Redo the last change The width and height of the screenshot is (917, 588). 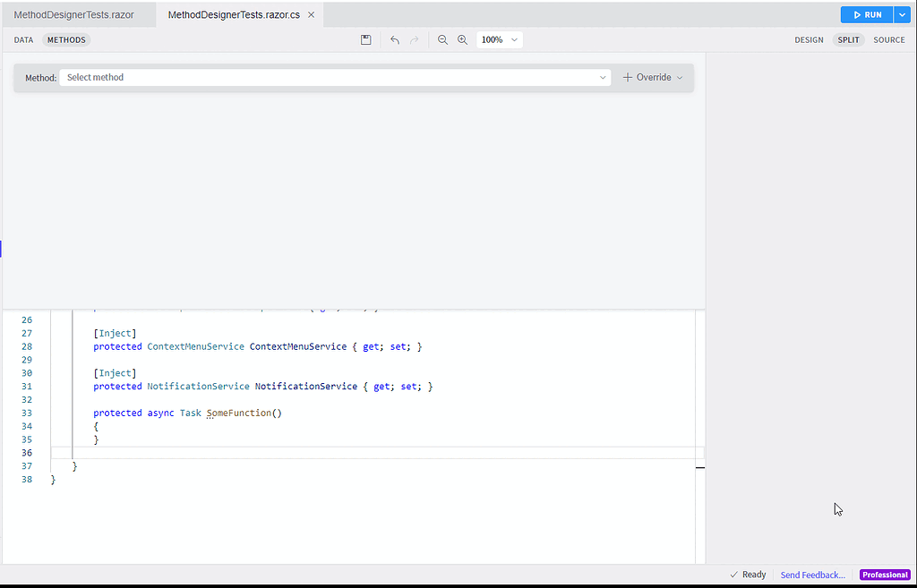point(414,39)
